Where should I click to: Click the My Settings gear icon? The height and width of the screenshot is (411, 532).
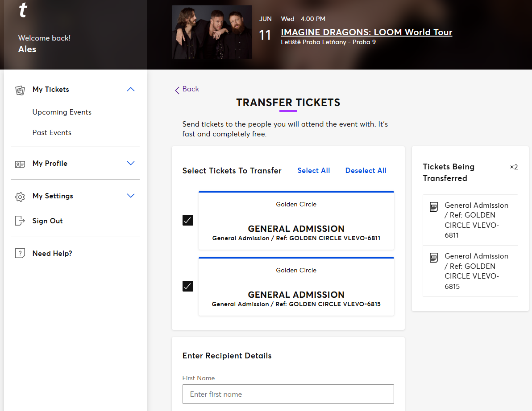20,197
